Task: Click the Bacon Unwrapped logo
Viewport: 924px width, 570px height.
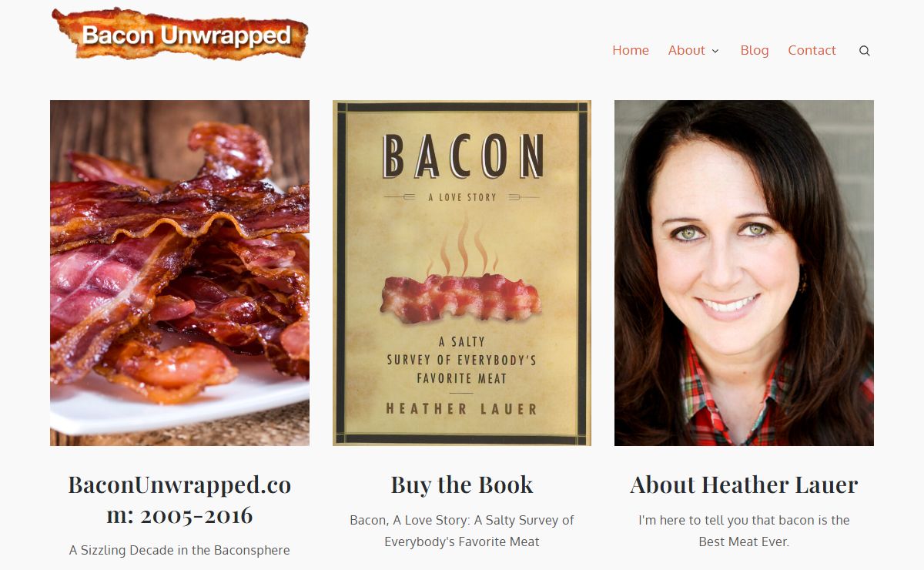Action: 180,34
